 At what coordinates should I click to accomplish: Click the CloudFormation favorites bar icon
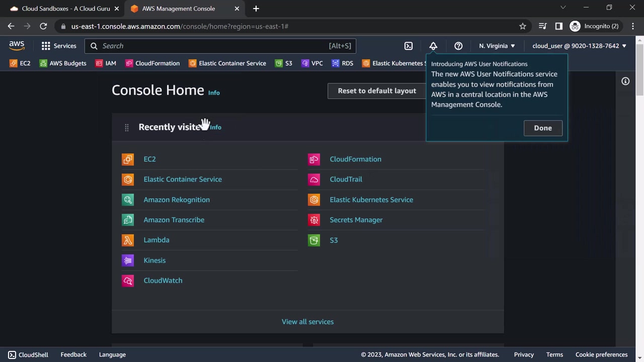tap(129, 63)
